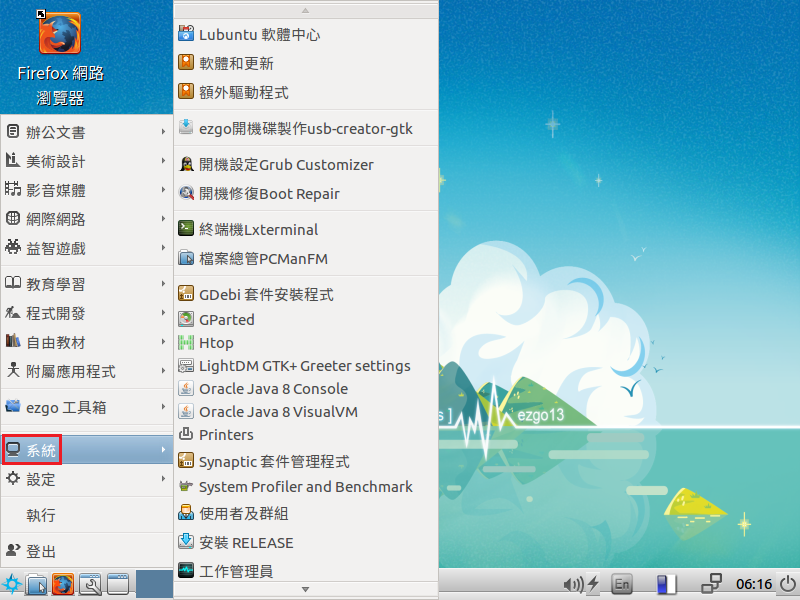Click the 安裝 RELEASE icon
The image size is (800, 600).
[x=186, y=542]
